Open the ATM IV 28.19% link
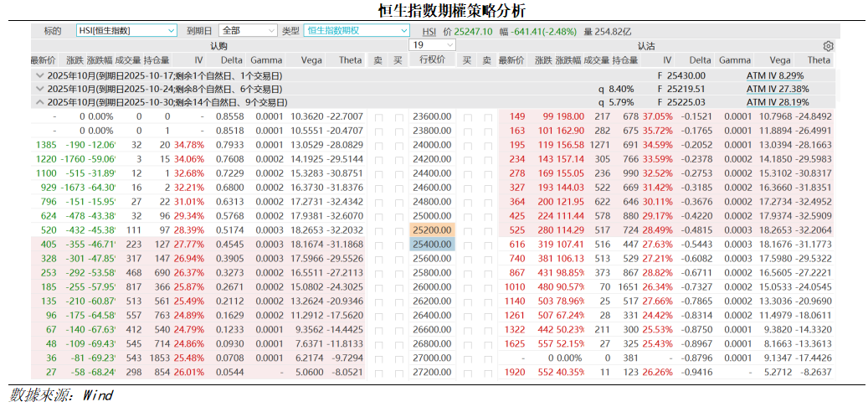This screenshot has width=868, height=407. point(778,102)
